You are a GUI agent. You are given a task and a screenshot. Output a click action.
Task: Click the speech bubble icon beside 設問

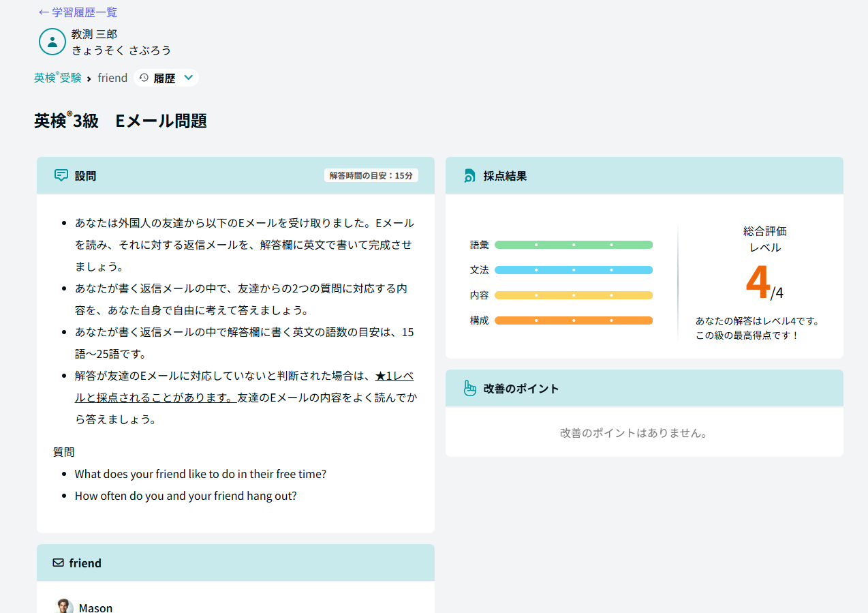coord(61,176)
